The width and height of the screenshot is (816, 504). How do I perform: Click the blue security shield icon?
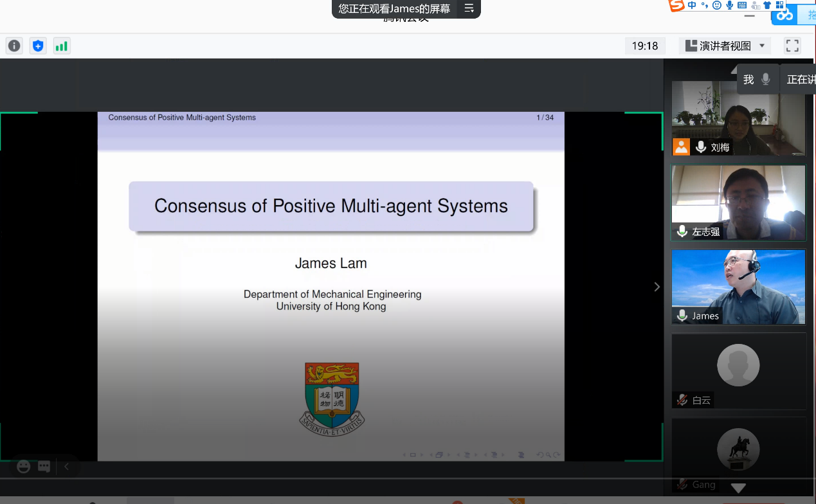(38, 46)
